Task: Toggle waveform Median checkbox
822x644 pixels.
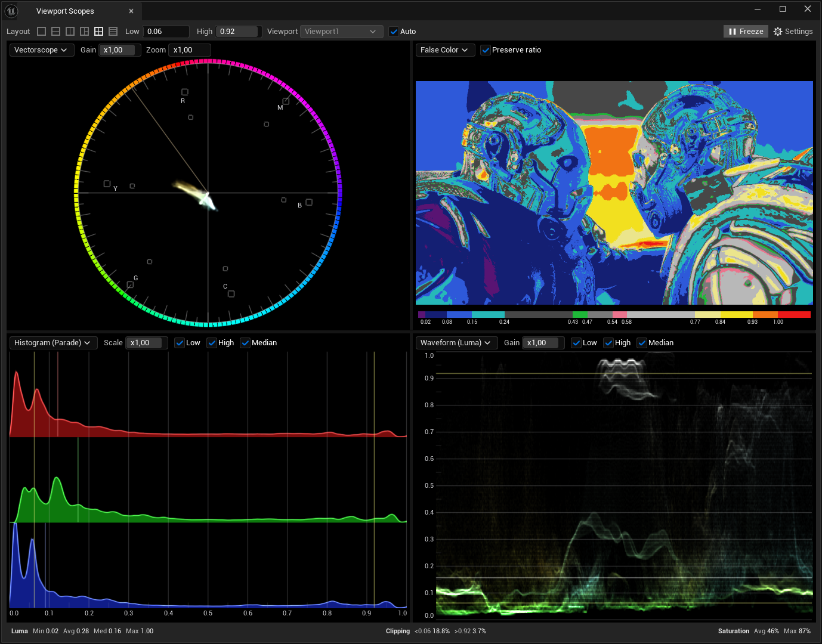Action: [642, 343]
